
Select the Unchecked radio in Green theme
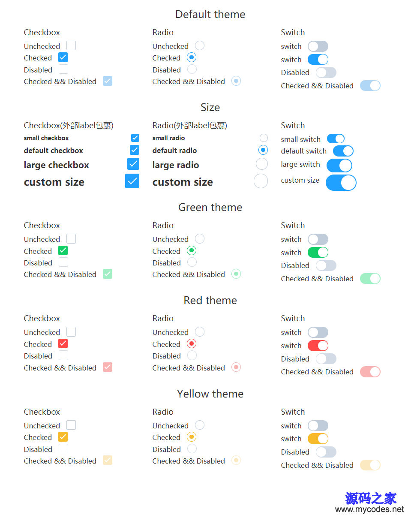200,238
